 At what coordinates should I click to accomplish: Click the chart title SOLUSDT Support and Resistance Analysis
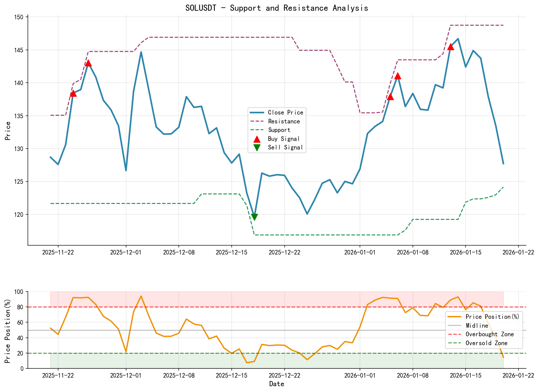tap(277, 8)
